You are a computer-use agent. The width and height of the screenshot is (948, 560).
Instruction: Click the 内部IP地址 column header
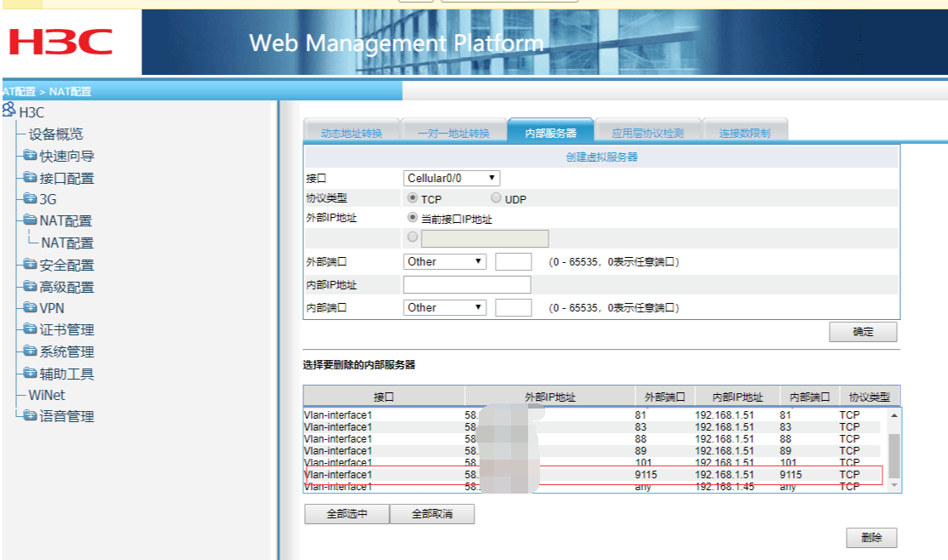(738, 397)
